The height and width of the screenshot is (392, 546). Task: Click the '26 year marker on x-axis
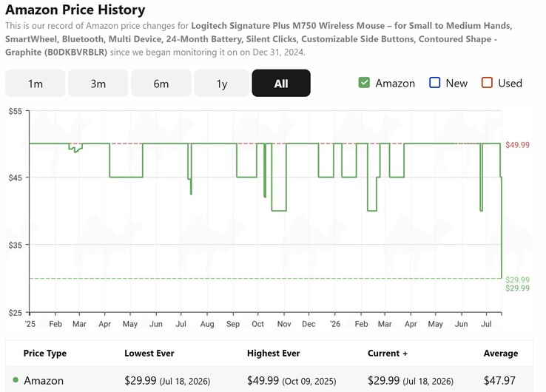335,324
